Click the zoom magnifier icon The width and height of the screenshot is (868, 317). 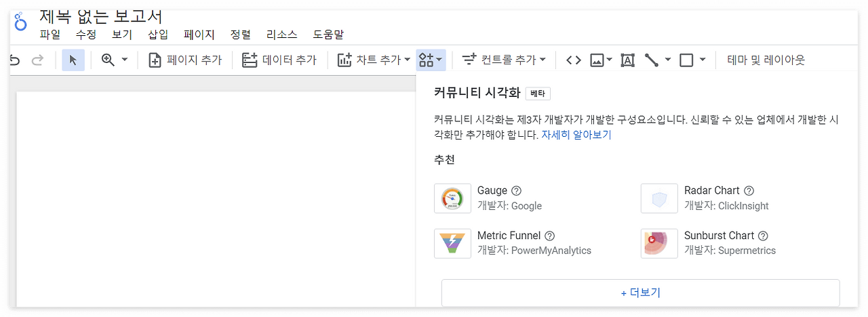pyautogui.click(x=108, y=60)
